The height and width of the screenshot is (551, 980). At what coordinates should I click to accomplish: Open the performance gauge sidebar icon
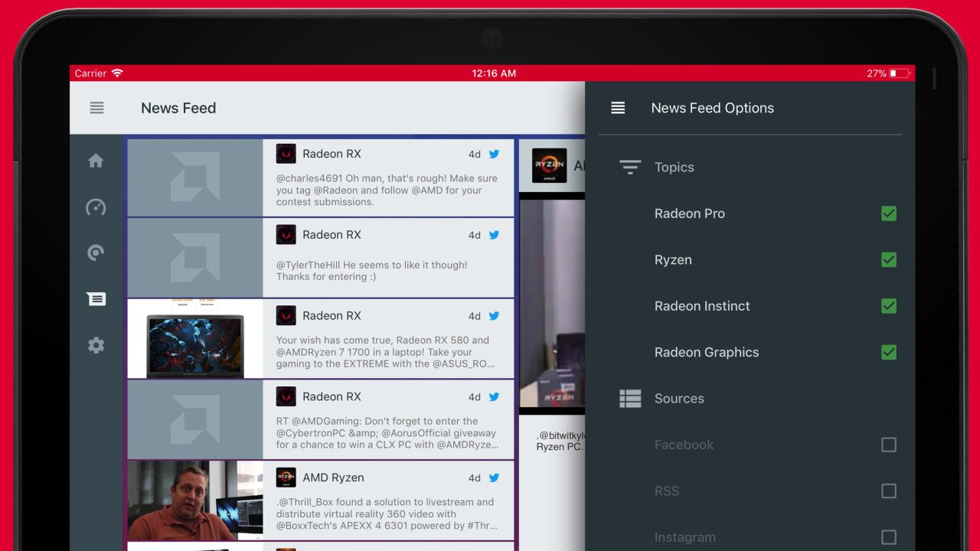coord(96,207)
